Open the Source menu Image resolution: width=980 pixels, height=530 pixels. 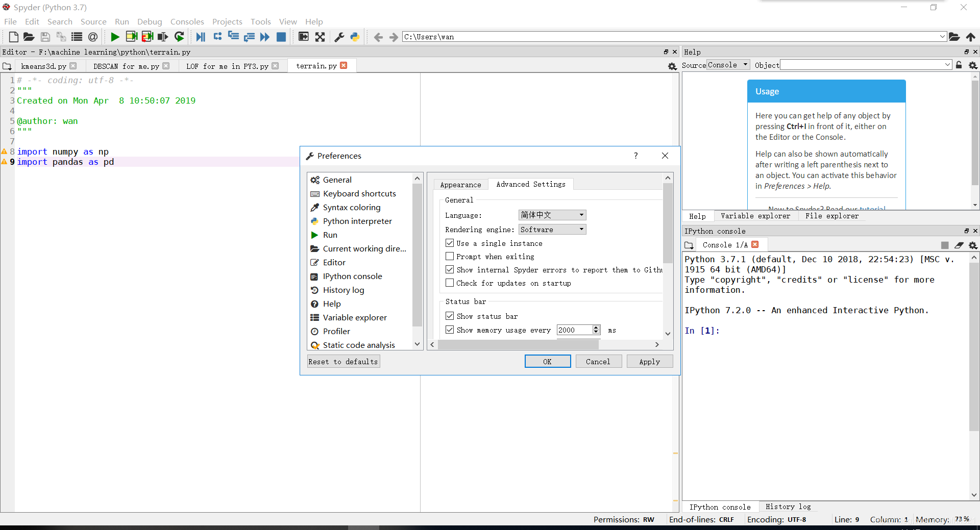[x=93, y=21]
